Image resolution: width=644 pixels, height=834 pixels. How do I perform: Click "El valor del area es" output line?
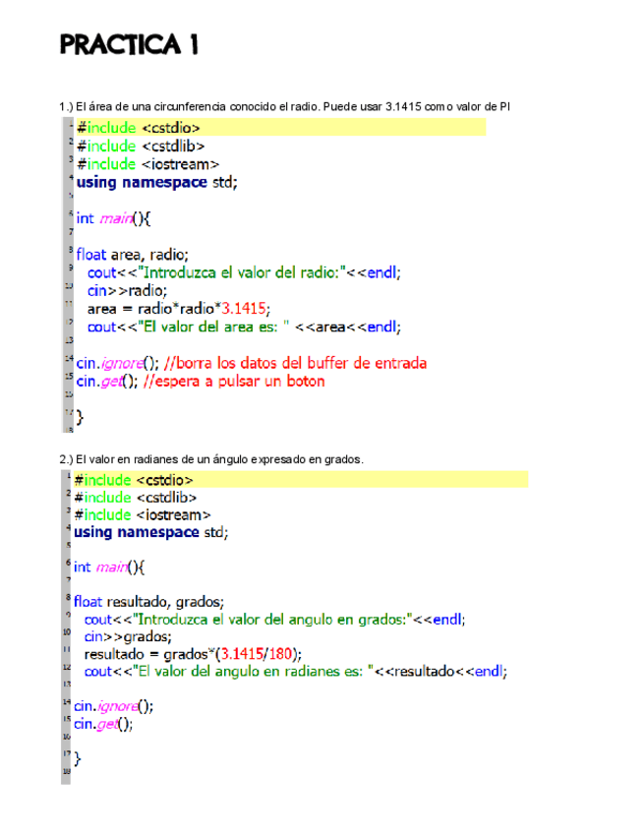(x=244, y=327)
